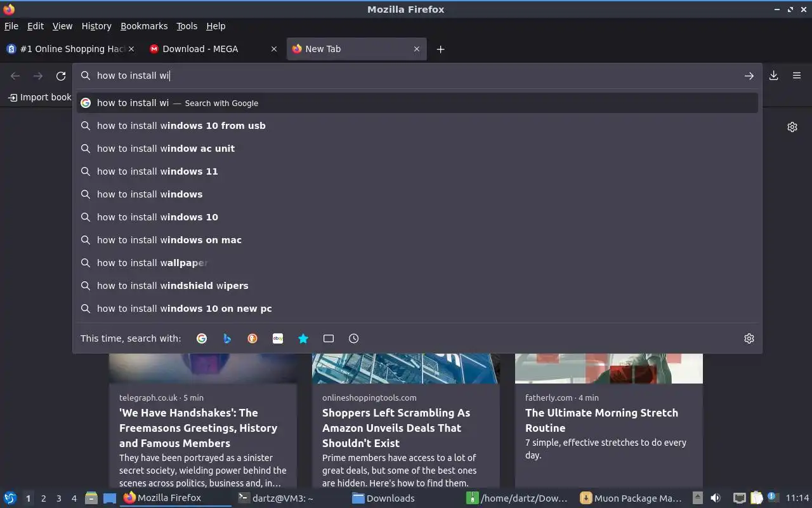This screenshot has width=812, height=508.
Task: Open the Bookmarks menu
Action: 144,26
